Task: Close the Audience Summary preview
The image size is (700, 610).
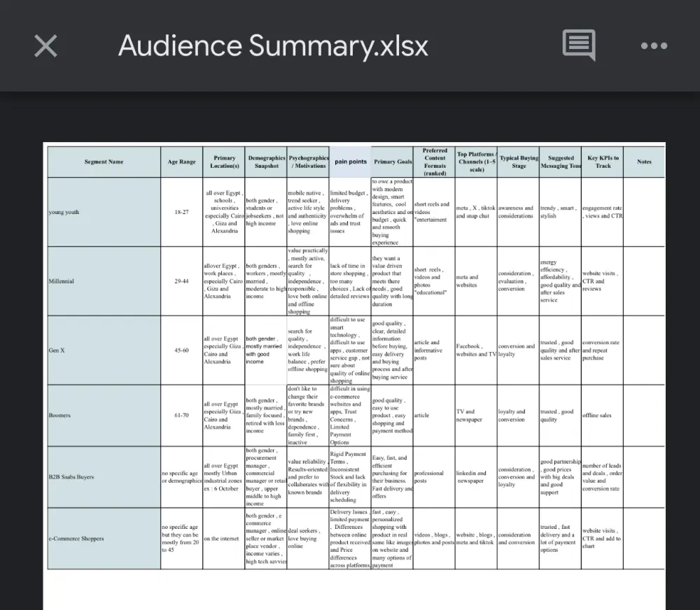Action: [x=46, y=46]
